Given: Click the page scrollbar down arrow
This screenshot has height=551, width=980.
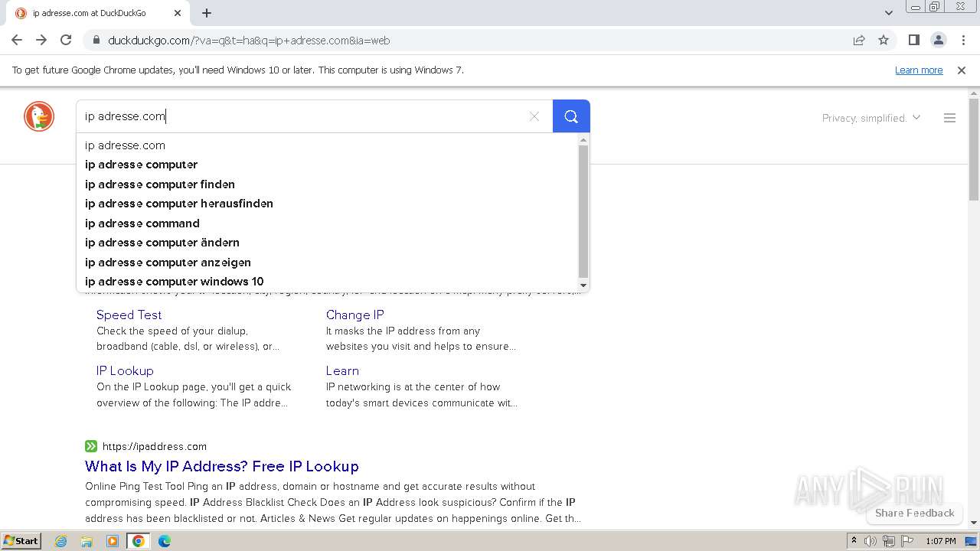Looking at the screenshot, I should pyautogui.click(x=974, y=523).
